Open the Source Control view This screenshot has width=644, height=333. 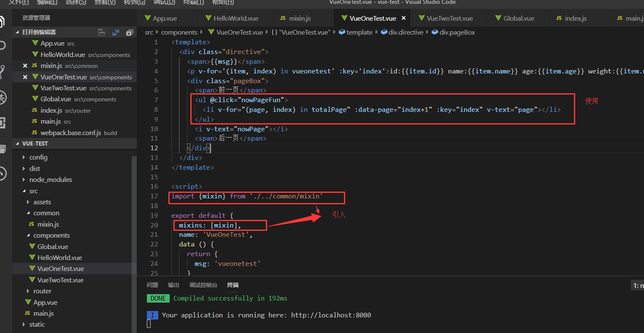click(3, 71)
